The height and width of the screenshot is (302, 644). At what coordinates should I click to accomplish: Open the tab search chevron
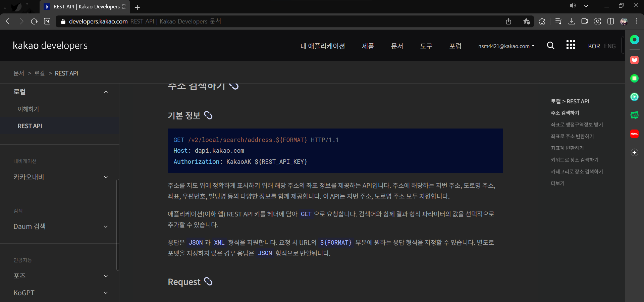(x=586, y=6)
